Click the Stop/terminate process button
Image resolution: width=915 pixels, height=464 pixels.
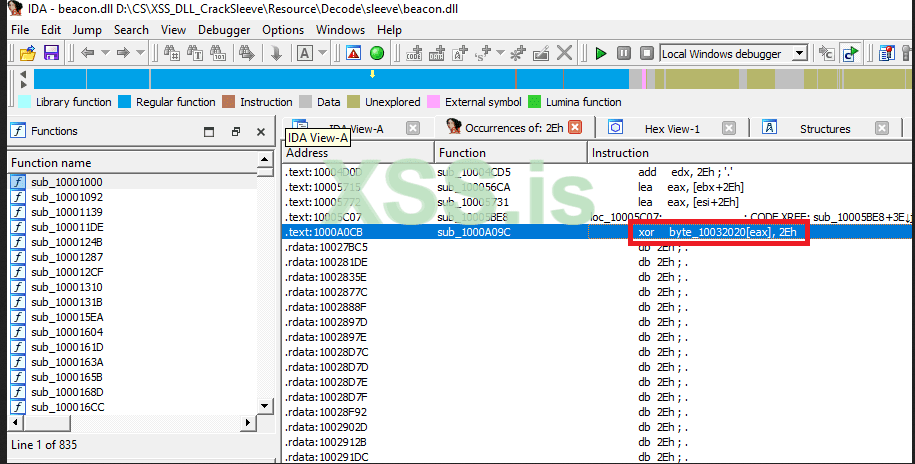click(x=645, y=53)
